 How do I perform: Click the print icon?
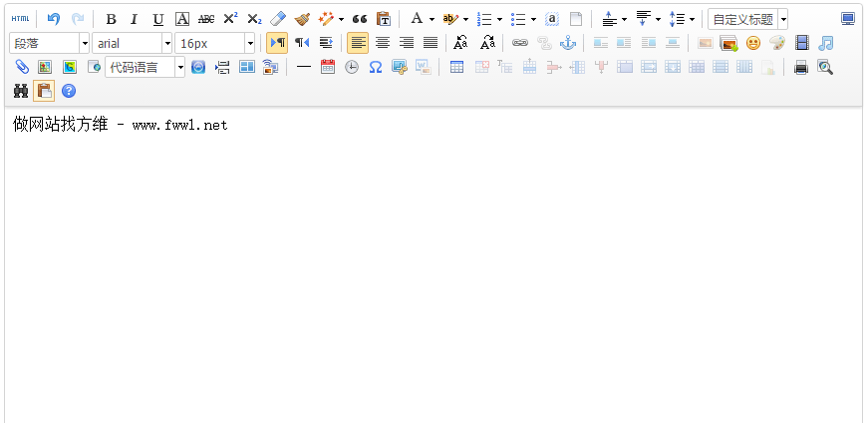point(800,67)
